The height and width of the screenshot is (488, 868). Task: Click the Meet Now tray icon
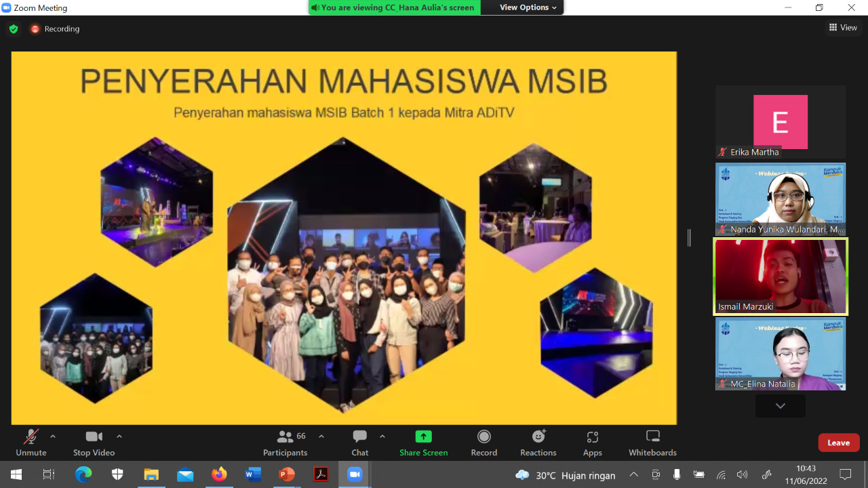[x=655, y=475]
